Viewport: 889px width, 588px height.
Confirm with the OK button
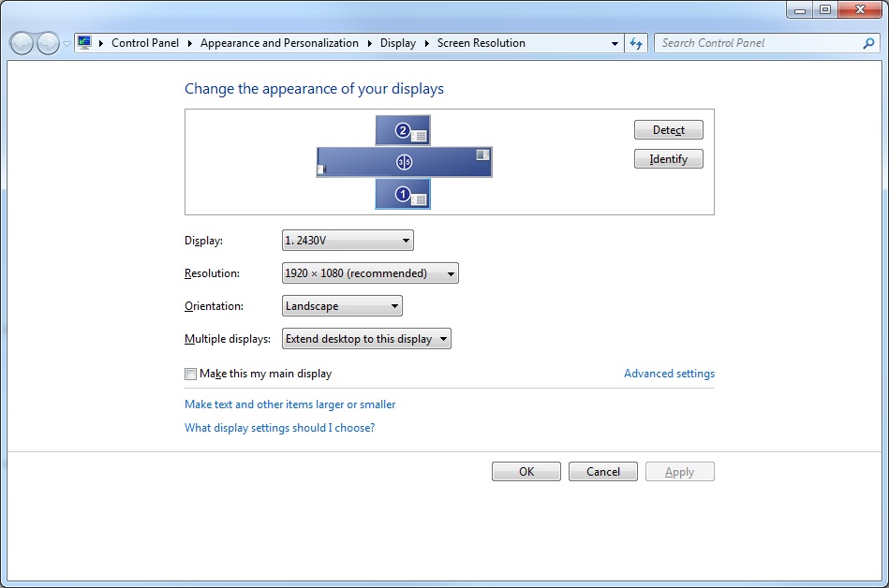click(526, 471)
